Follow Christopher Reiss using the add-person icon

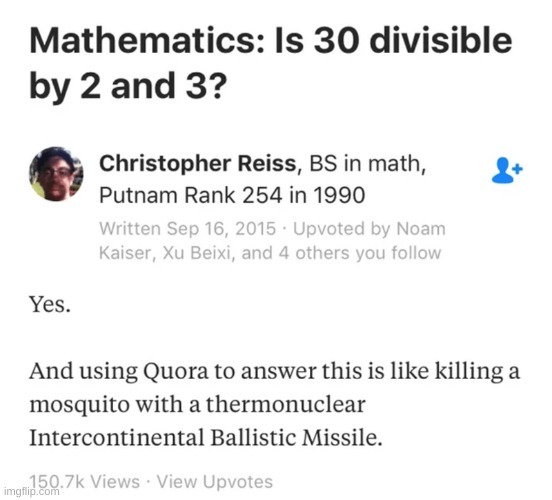point(507,170)
